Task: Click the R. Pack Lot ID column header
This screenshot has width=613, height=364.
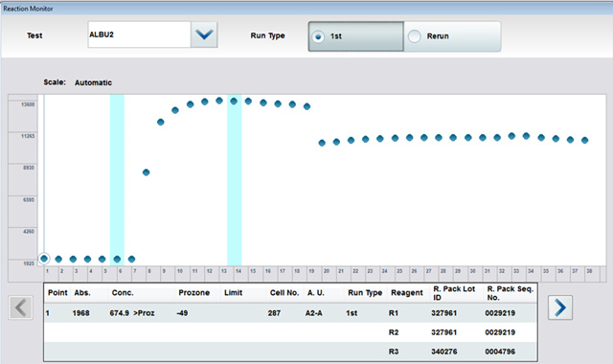Action: point(454,293)
